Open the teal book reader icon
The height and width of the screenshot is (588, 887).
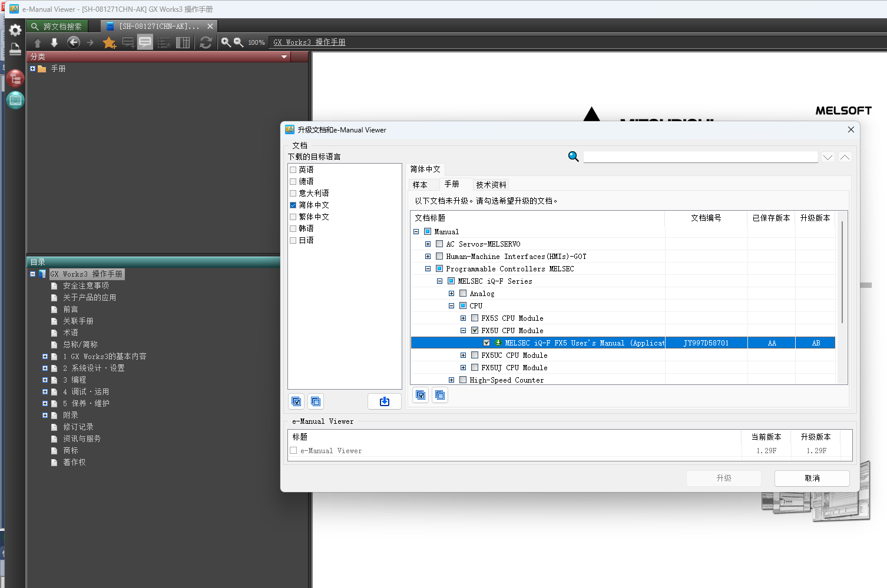15,100
